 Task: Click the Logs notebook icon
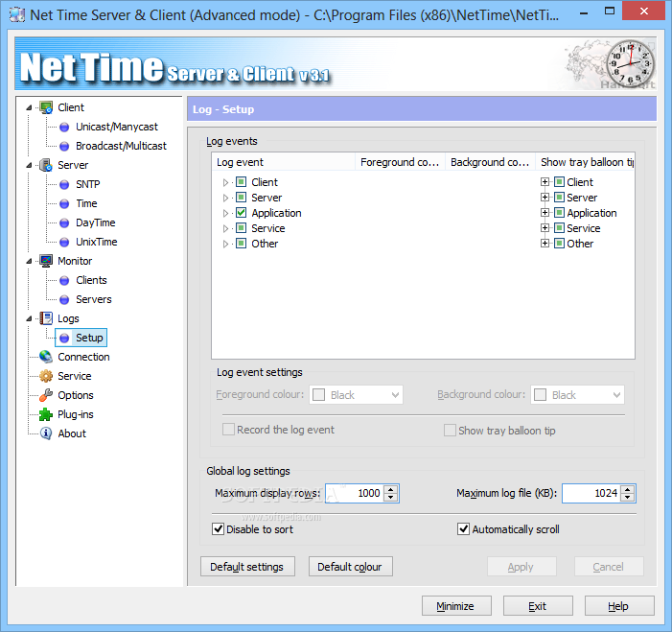point(46,318)
